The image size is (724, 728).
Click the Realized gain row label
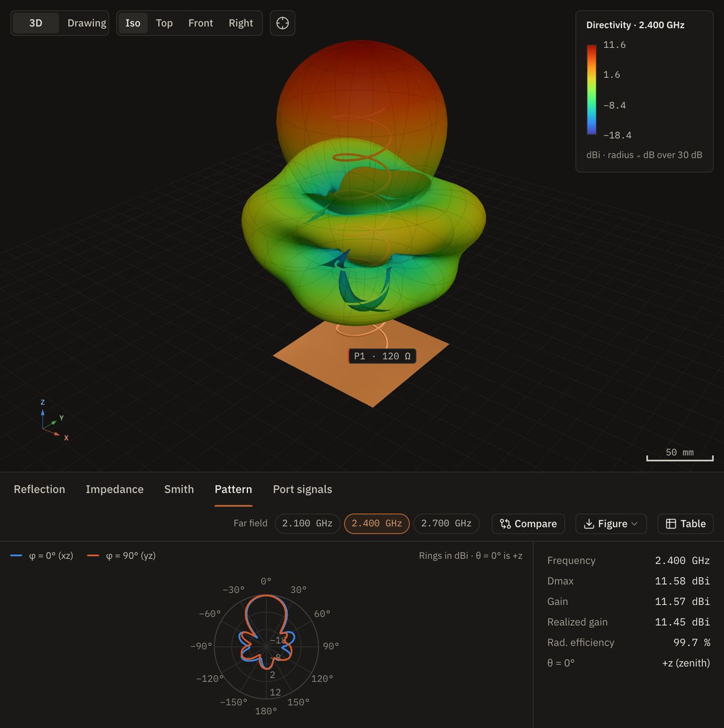click(577, 622)
